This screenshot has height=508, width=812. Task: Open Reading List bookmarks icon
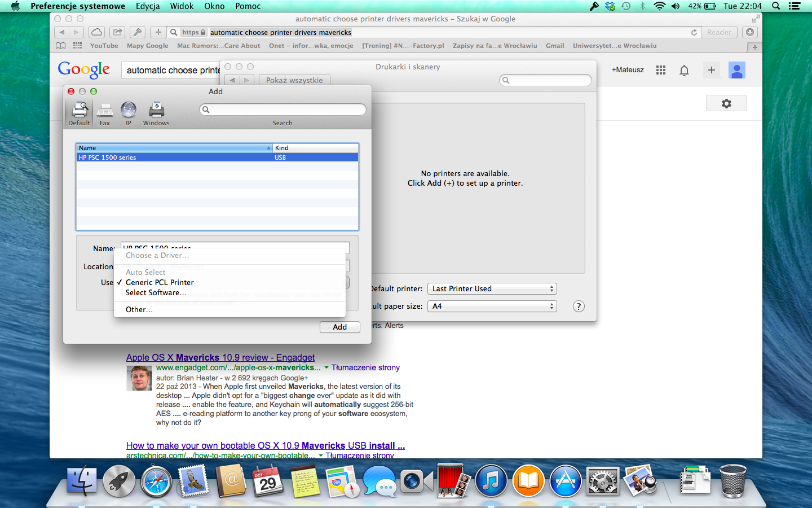(x=61, y=46)
